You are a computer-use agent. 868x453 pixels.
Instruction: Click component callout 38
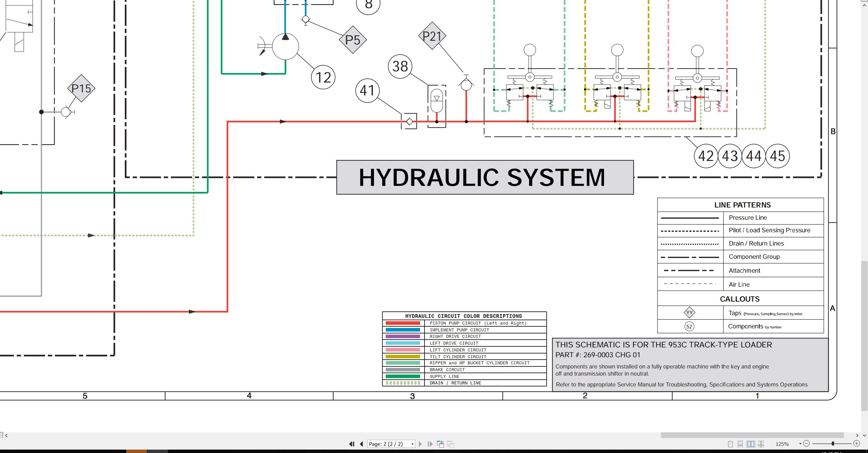click(400, 66)
